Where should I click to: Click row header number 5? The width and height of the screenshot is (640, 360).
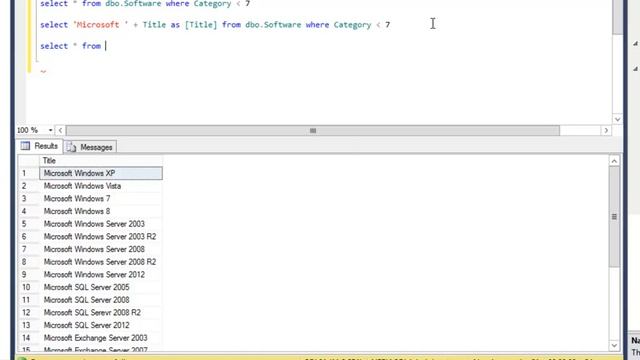coord(29,224)
